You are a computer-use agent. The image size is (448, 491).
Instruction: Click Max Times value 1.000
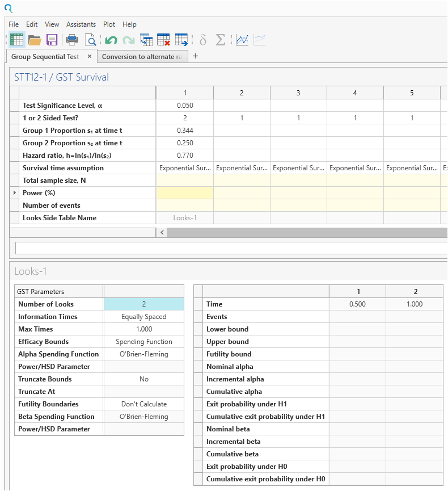tap(144, 329)
